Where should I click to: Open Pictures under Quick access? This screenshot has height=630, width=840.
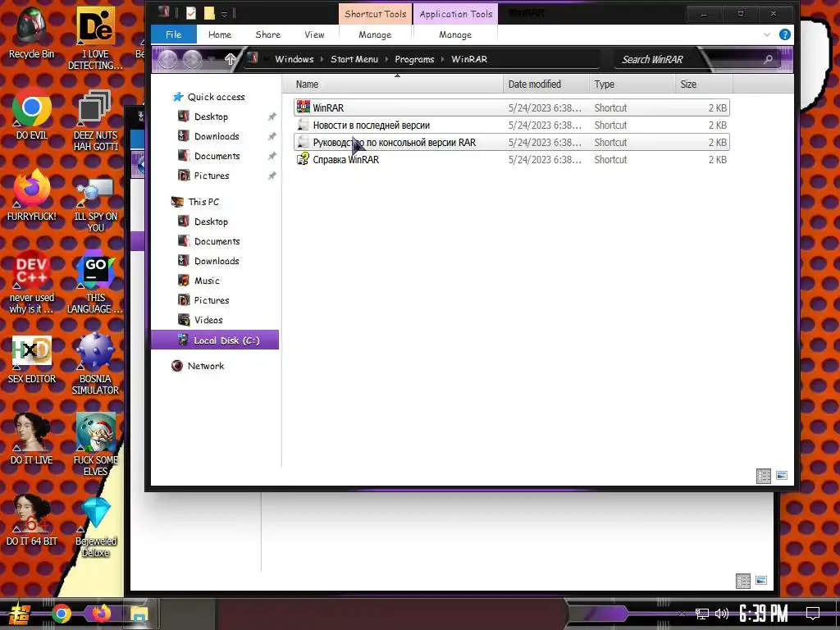[212, 176]
